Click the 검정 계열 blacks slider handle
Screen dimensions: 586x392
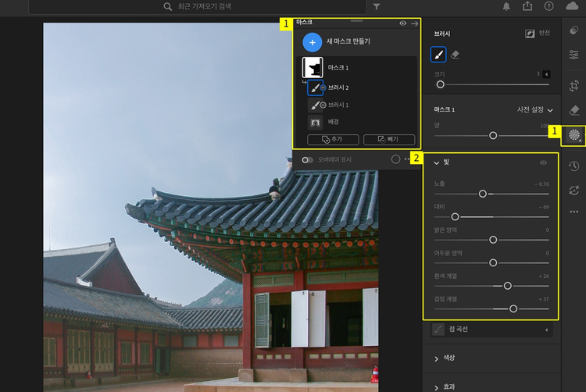coord(513,308)
